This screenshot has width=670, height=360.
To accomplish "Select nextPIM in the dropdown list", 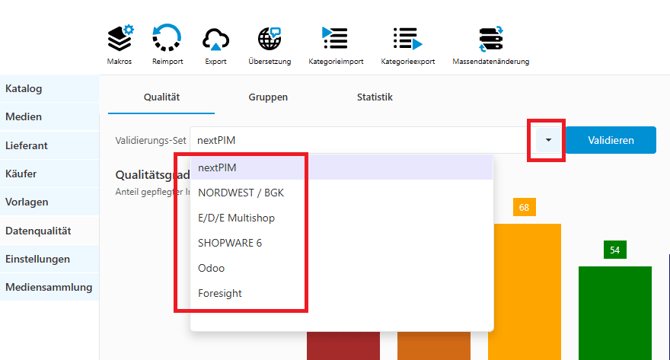I will [x=342, y=167].
